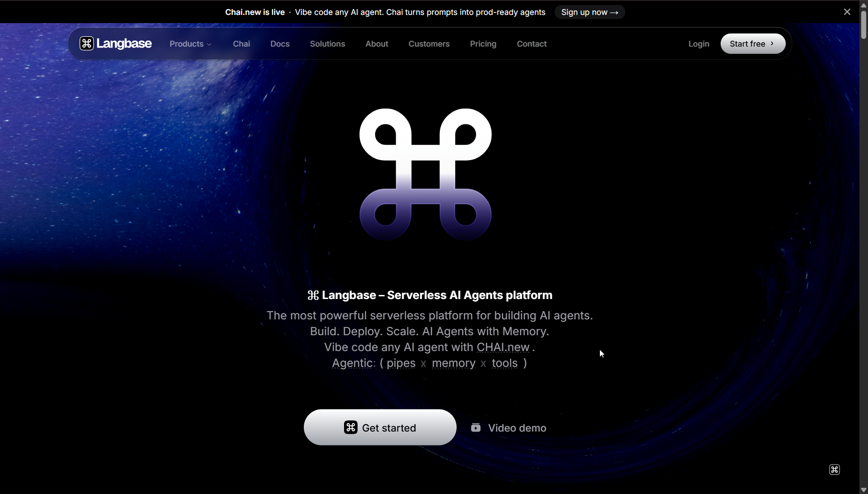Click the Get started button
The width and height of the screenshot is (868, 494).
[380, 427]
